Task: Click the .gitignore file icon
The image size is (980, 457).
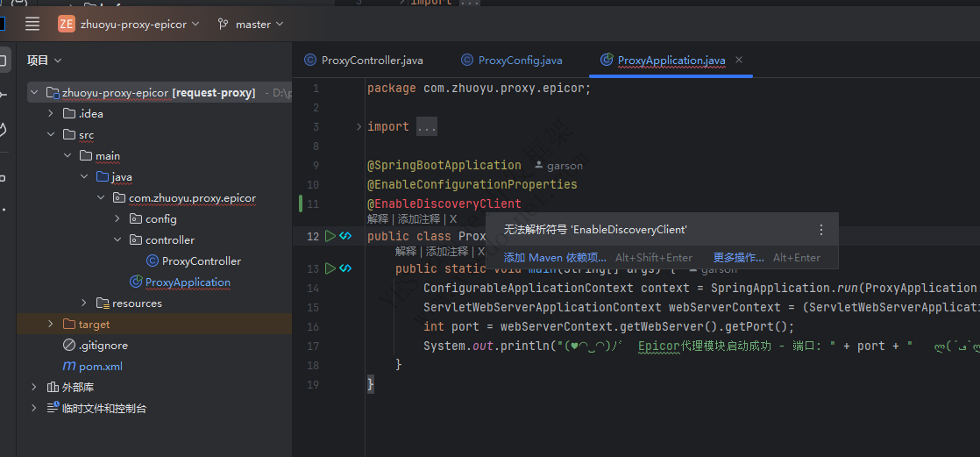Action: [x=69, y=345]
